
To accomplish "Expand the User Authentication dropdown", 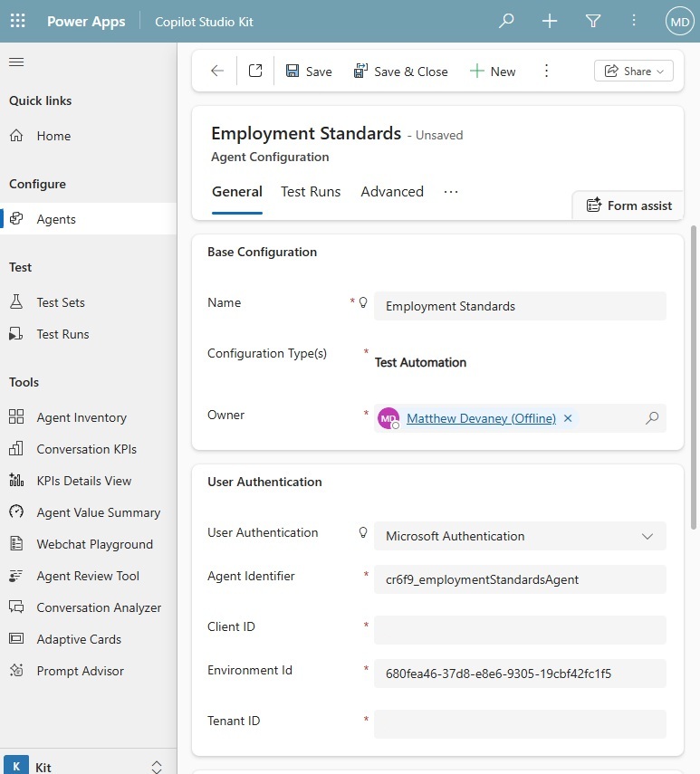I will click(x=647, y=536).
